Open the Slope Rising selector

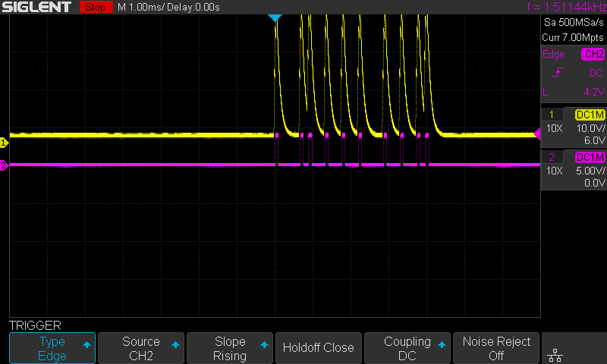(230, 348)
